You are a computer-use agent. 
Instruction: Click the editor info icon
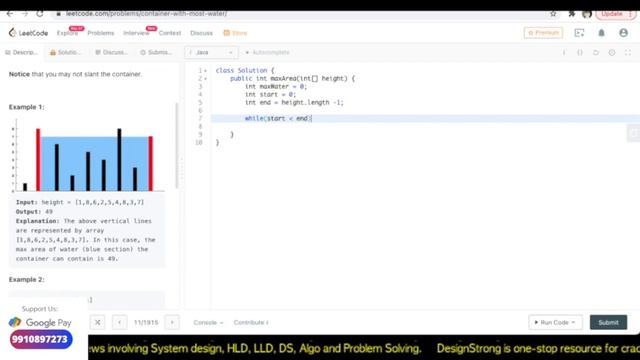point(564,53)
